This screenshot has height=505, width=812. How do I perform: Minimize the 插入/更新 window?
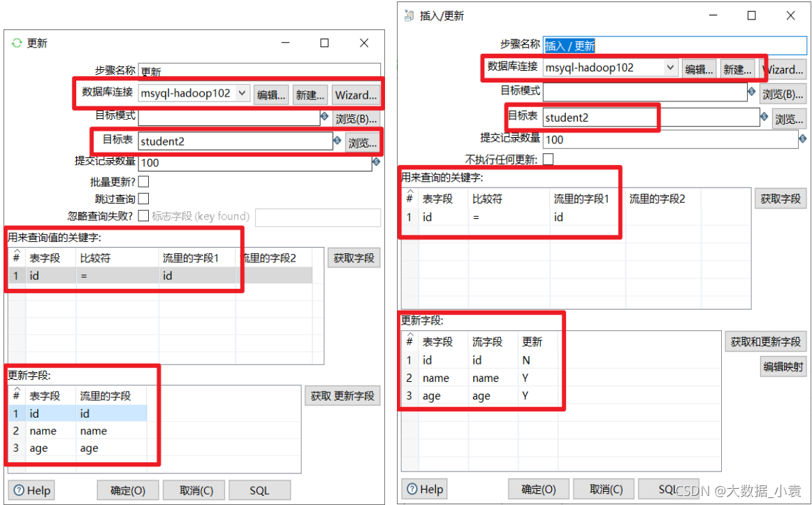tap(713, 15)
